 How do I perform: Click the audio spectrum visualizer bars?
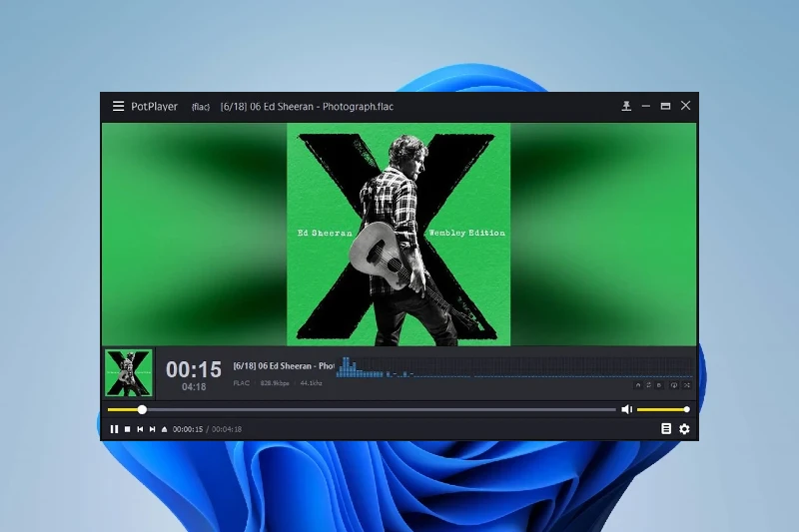(514, 367)
